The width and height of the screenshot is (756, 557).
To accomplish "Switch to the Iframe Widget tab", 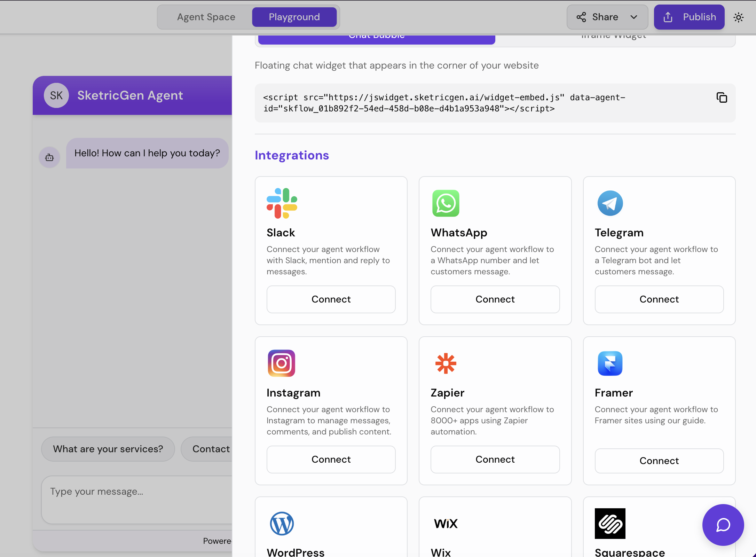I will pyautogui.click(x=614, y=37).
